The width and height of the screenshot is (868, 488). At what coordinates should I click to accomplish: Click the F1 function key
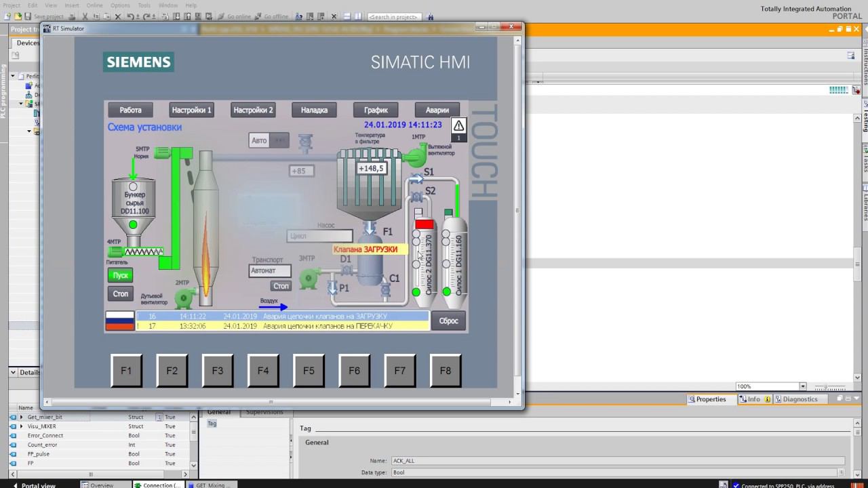click(126, 371)
